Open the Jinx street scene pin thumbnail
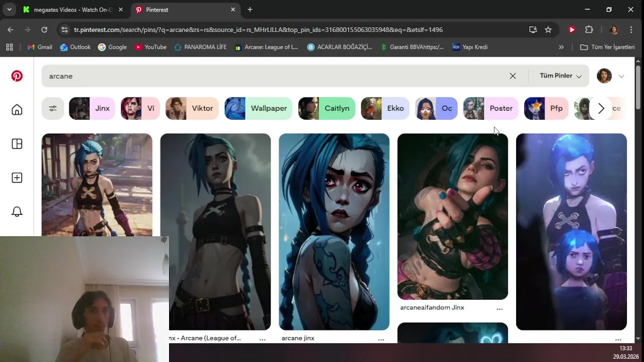The image size is (644, 362). click(x=97, y=185)
